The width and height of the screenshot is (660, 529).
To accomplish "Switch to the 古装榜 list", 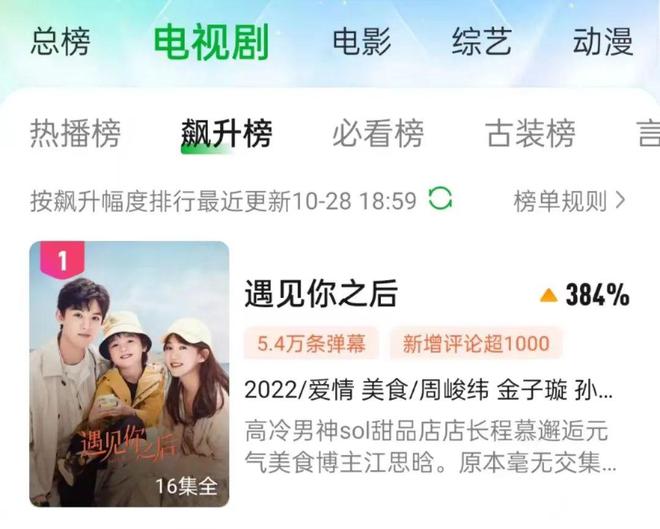I will click(530, 133).
